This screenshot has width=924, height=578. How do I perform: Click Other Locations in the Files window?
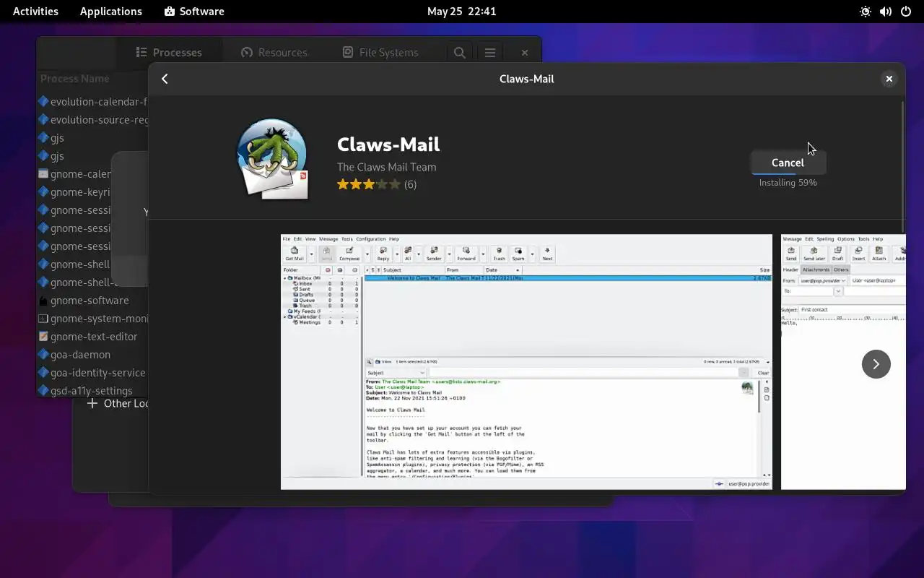click(118, 403)
